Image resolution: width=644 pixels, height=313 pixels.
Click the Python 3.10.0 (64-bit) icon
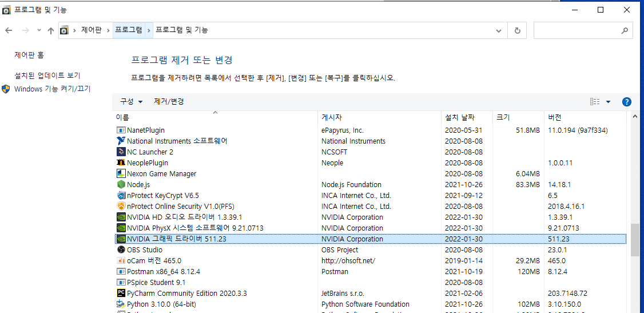pos(121,304)
